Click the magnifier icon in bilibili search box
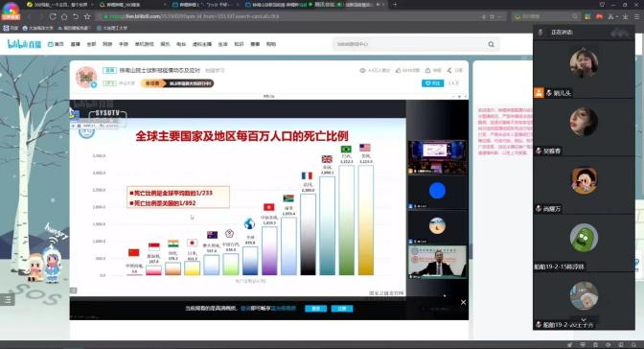Viewport: 644px width, 349px height. coord(491,44)
